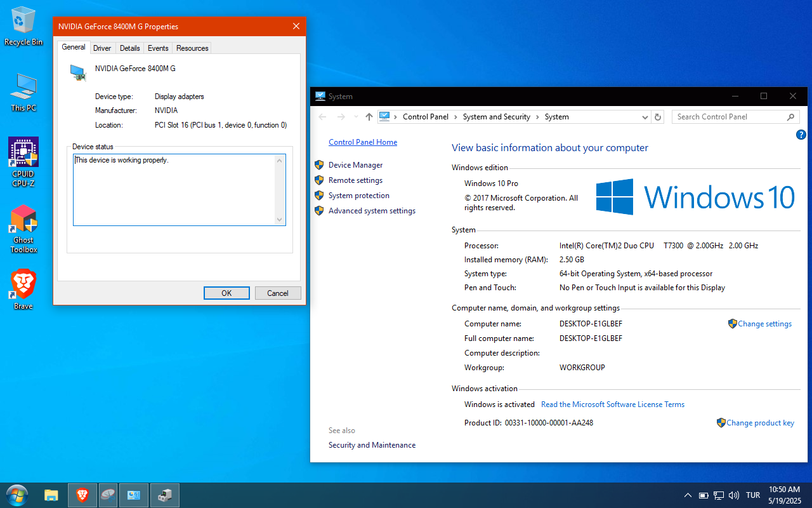Image resolution: width=812 pixels, height=508 pixels.
Task: Switch to the Details tab
Action: (130, 48)
